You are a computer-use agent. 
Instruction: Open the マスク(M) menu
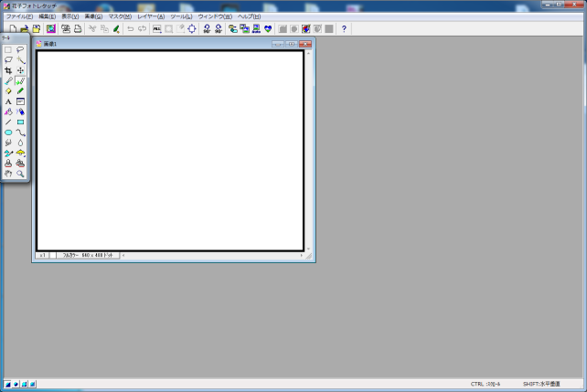click(120, 16)
